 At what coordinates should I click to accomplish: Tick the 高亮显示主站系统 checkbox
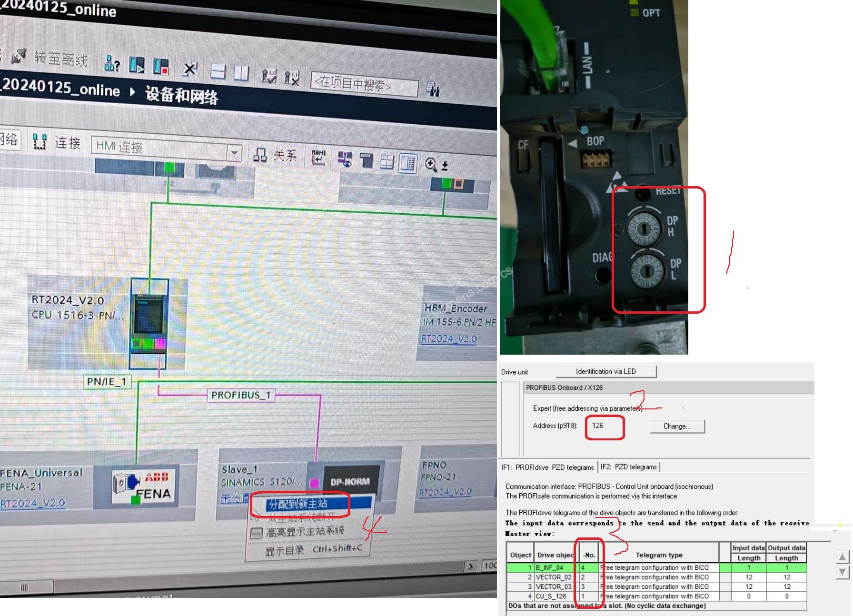click(256, 533)
